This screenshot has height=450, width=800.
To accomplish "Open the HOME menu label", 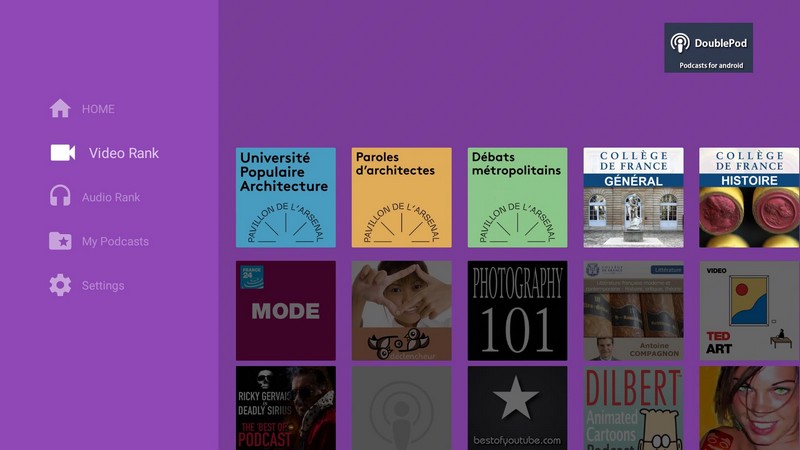I will [98, 109].
